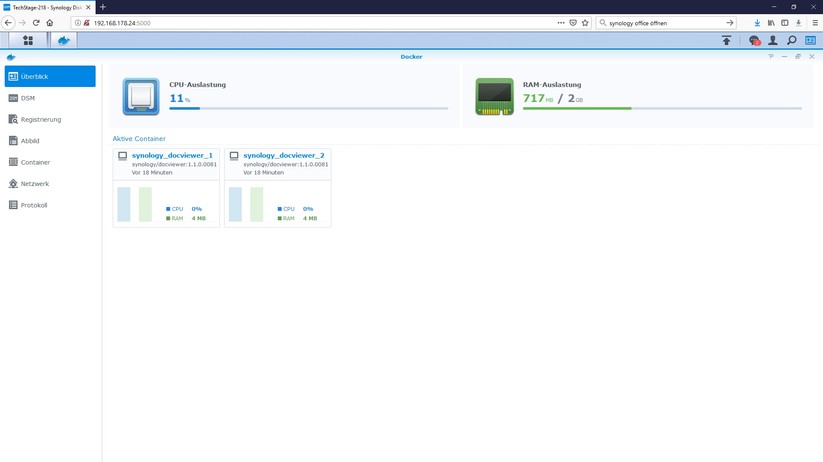Open the Firefox hamburger menu
823x462 pixels.
click(814, 23)
